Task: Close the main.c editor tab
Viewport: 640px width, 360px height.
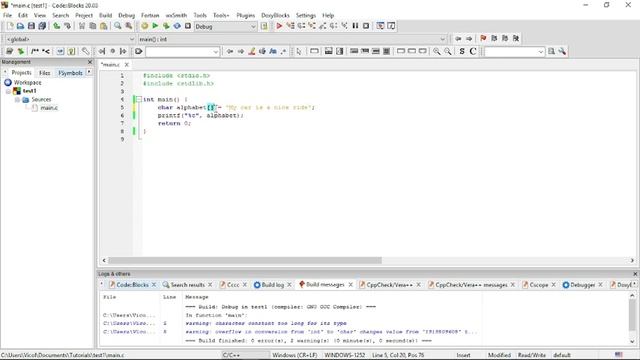Action: 127,64
